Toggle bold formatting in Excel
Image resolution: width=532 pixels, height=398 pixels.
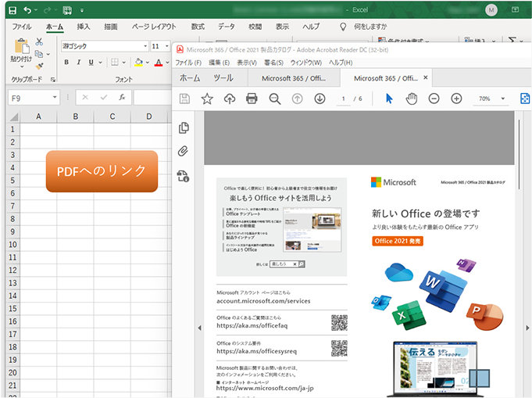(x=66, y=62)
